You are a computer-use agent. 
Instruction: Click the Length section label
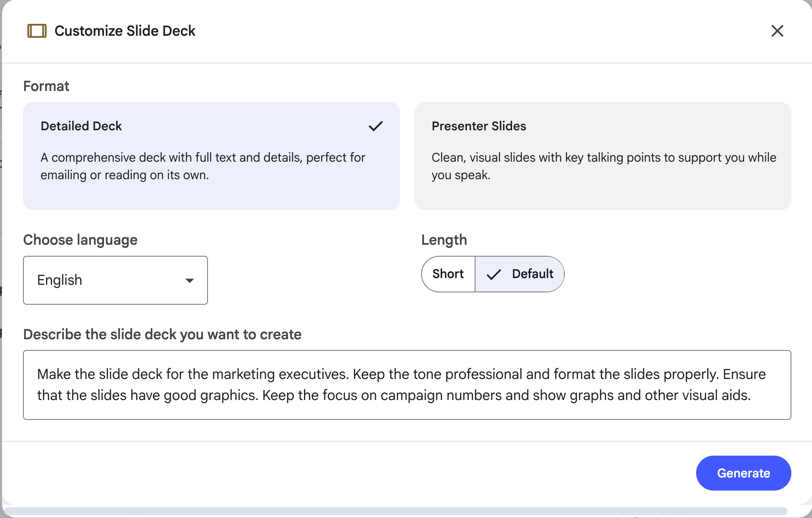tap(444, 240)
